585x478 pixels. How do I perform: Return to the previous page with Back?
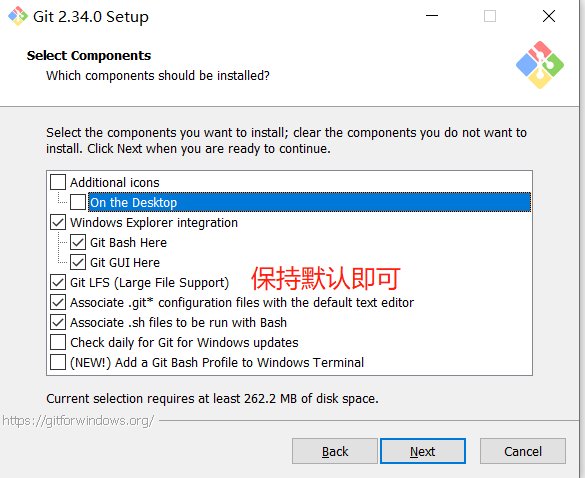pyautogui.click(x=335, y=451)
